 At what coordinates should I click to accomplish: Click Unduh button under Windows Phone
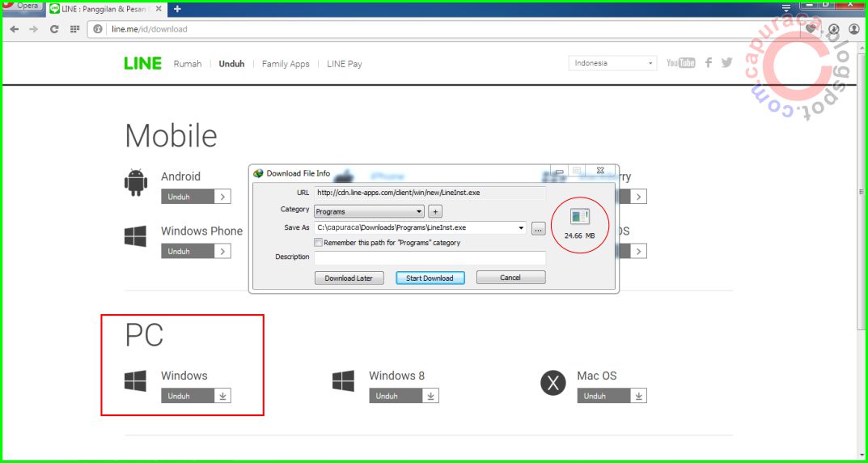(x=196, y=252)
